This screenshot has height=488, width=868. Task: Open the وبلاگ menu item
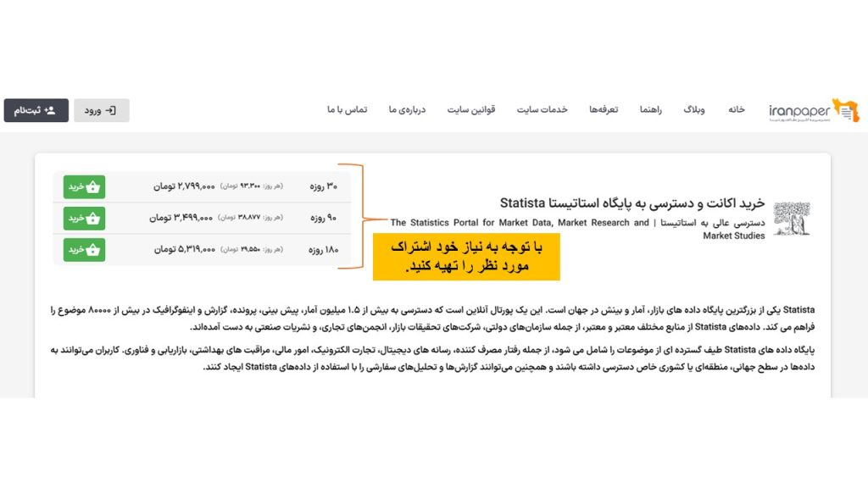pyautogui.click(x=693, y=109)
